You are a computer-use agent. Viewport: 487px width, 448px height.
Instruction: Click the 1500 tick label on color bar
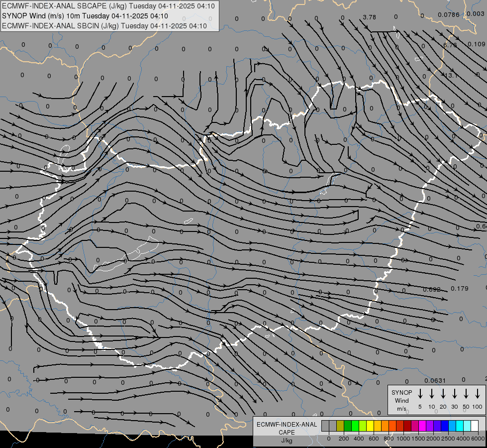coord(418,439)
